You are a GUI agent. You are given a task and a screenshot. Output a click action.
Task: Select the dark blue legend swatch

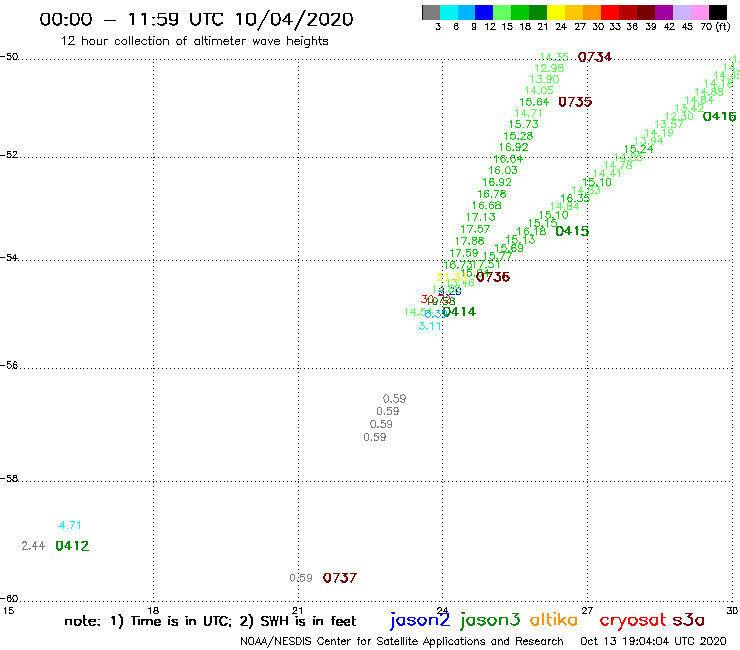click(484, 12)
